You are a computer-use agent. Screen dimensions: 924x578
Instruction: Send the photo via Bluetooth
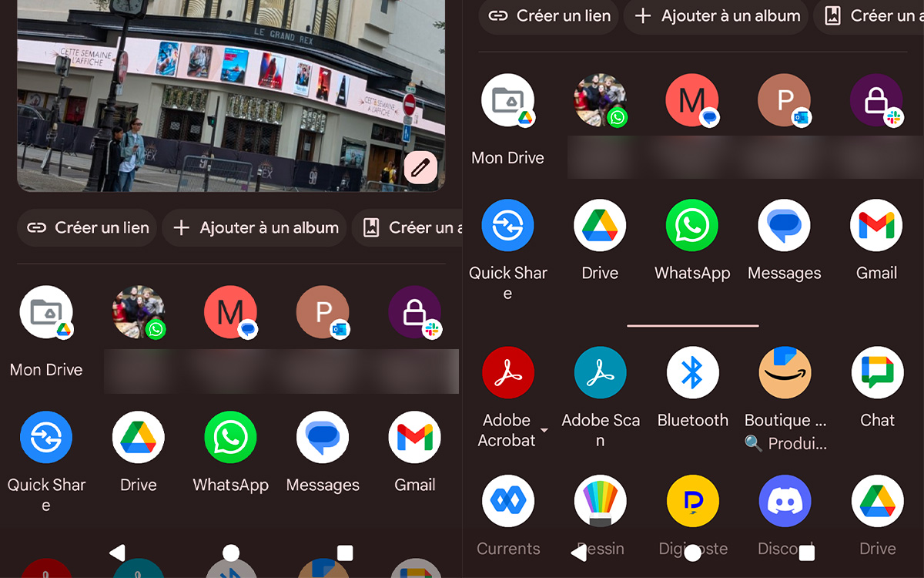pos(692,372)
